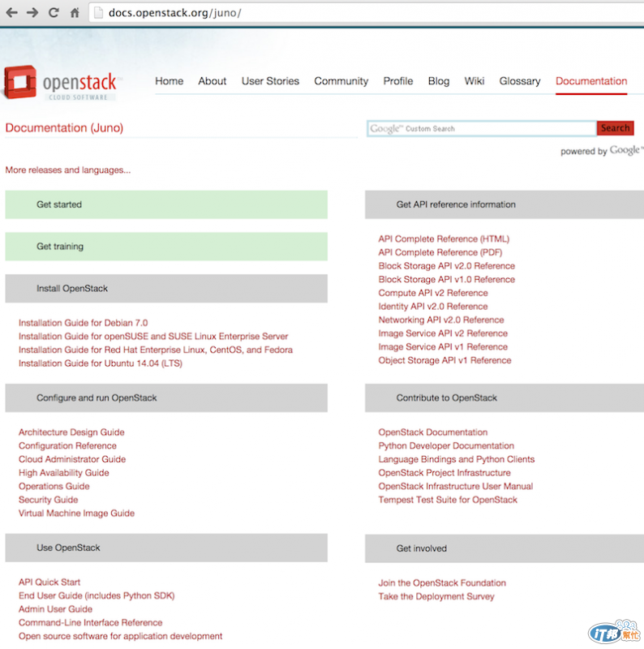Click the browser back arrow

11,13
